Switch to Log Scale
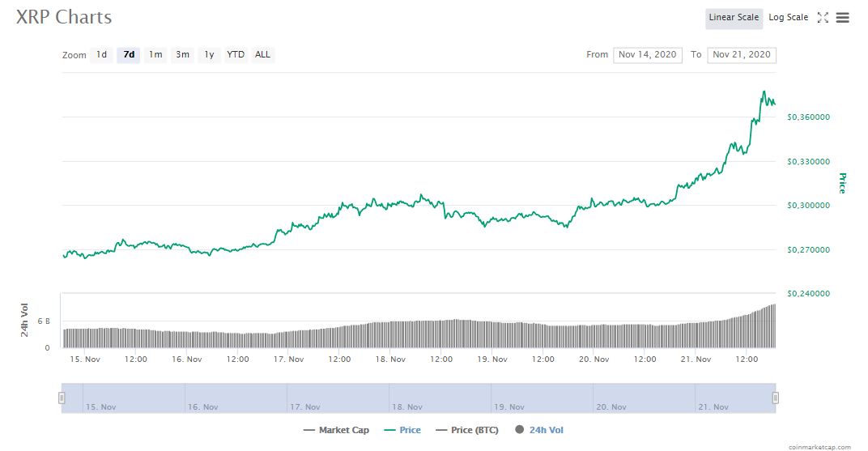Viewport: 868px width, 451px height. pyautogui.click(x=789, y=18)
